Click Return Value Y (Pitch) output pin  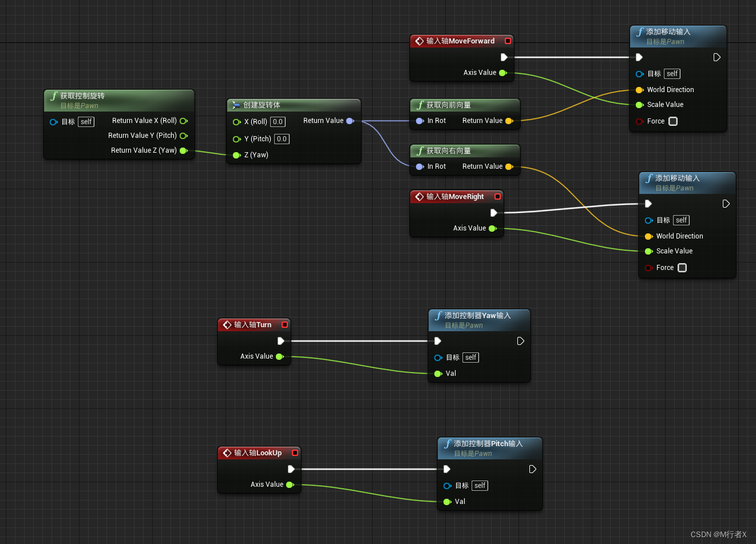(x=184, y=136)
